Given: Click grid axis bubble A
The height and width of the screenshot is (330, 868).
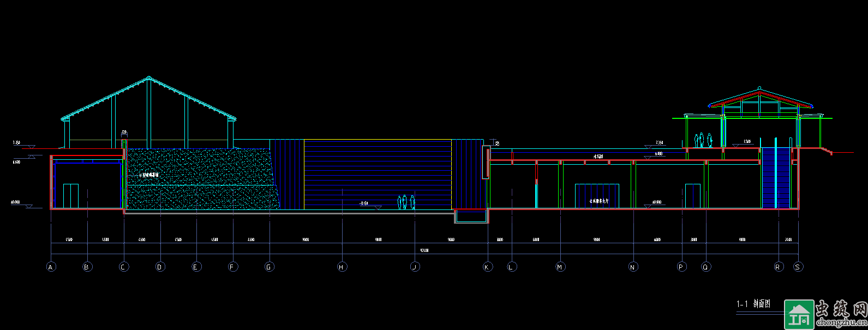Looking at the screenshot, I should (51, 267).
